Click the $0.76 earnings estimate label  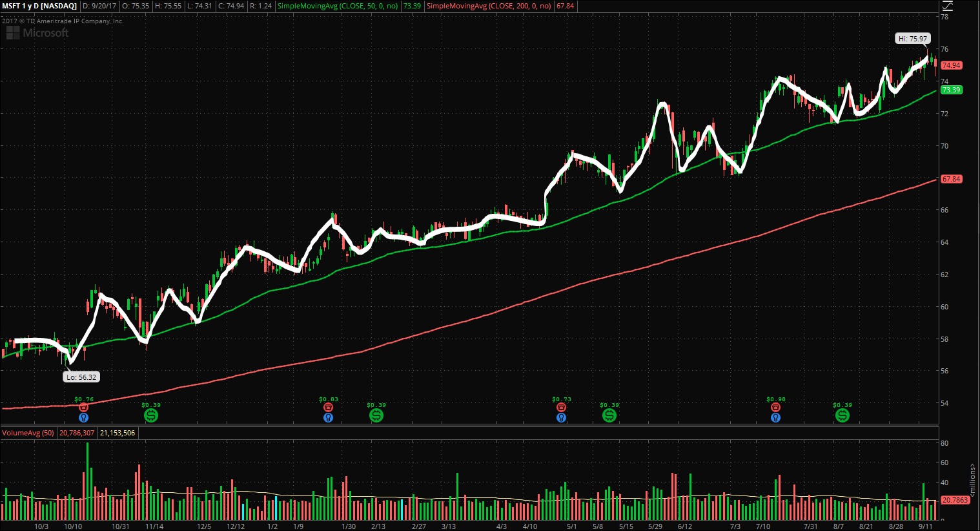(x=84, y=399)
